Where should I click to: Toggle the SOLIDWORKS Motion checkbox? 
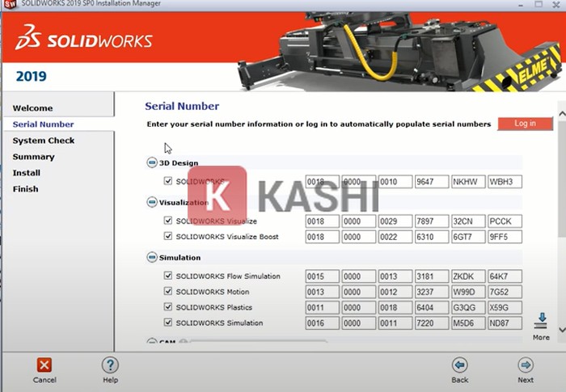click(x=168, y=292)
